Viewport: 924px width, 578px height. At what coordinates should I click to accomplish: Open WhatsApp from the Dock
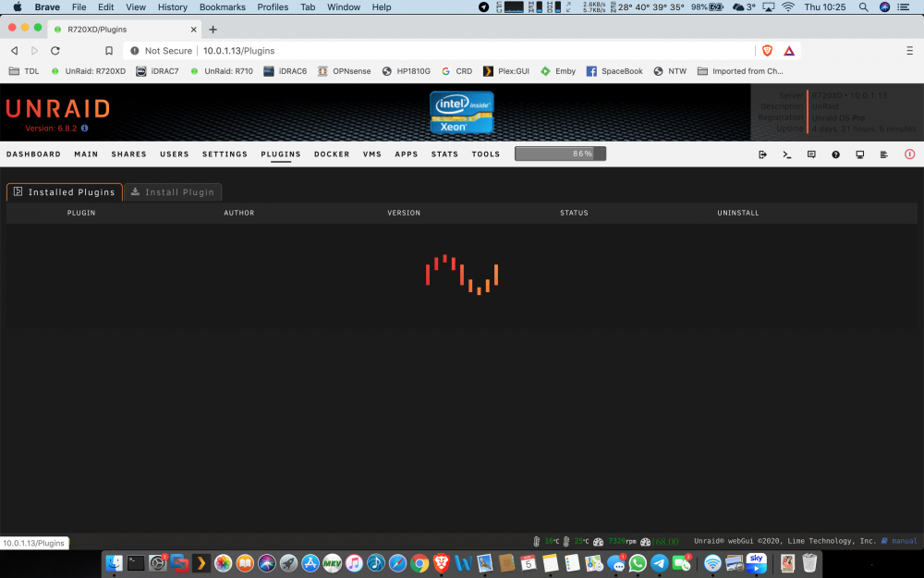click(638, 563)
